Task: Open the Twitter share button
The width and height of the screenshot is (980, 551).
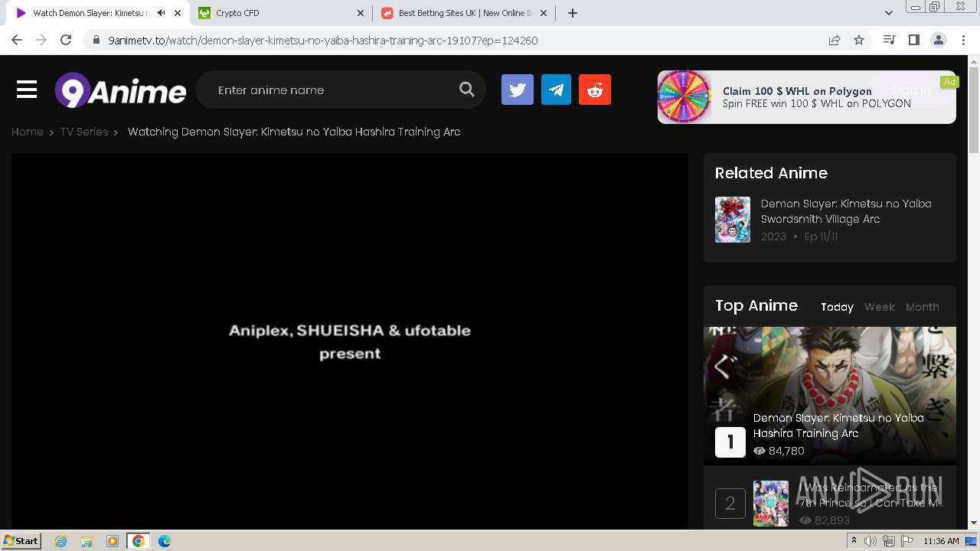Action: pyautogui.click(x=518, y=90)
